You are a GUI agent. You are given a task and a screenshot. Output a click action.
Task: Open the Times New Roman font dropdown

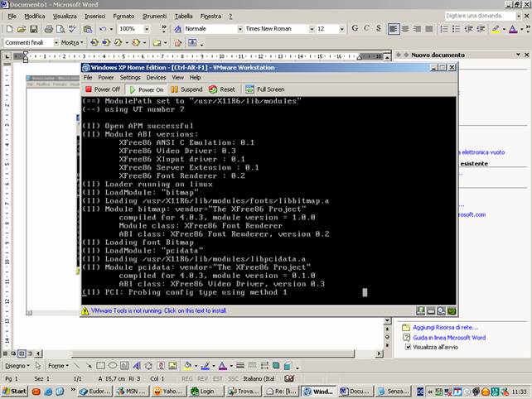point(312,29)
